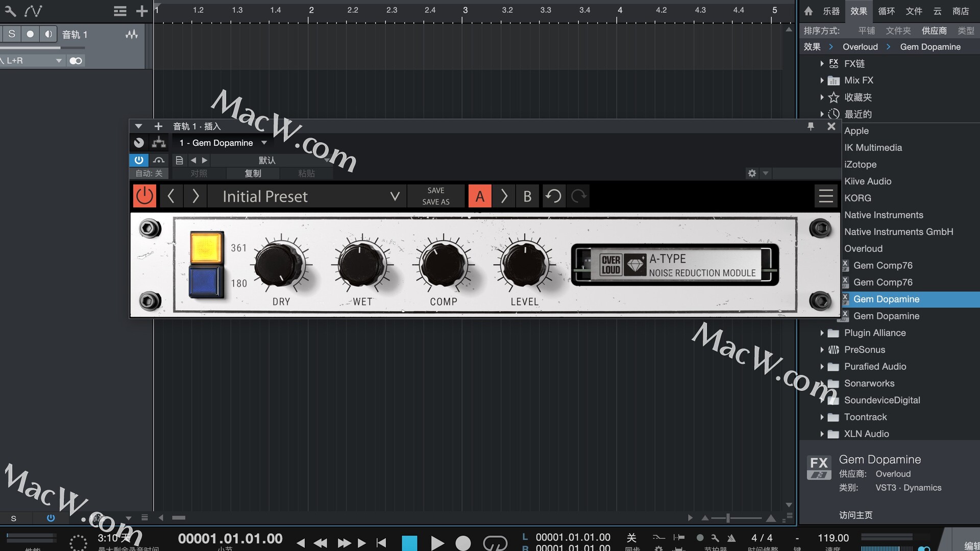Expand the Plugin Alliance folder
Screen dimensions: 980x551
coord(822,333)
